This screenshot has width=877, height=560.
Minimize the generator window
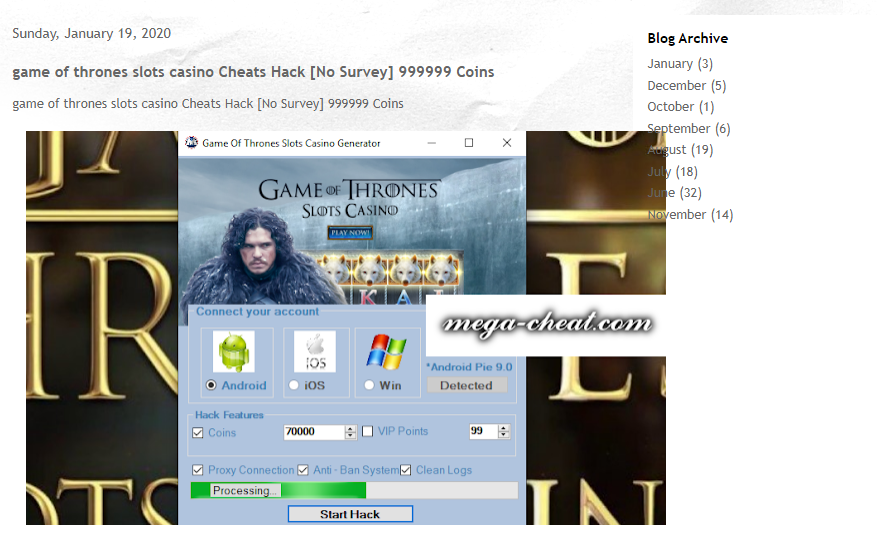[x=432, y=143]
